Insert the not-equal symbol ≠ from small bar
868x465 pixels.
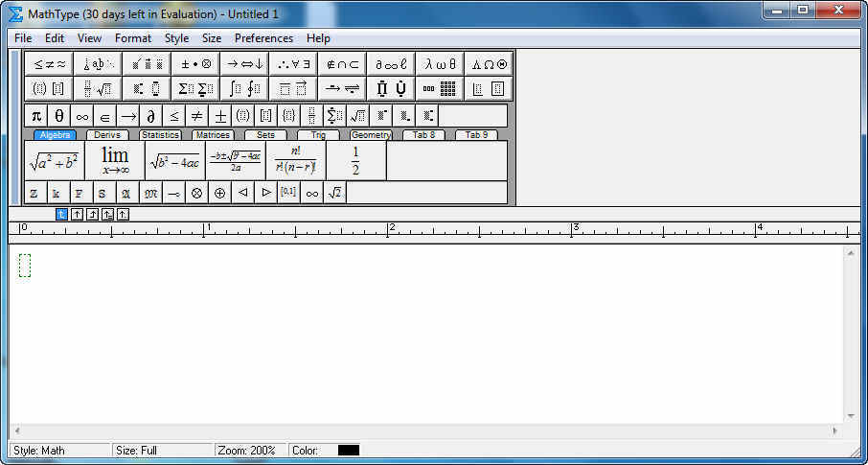(196, 116)
